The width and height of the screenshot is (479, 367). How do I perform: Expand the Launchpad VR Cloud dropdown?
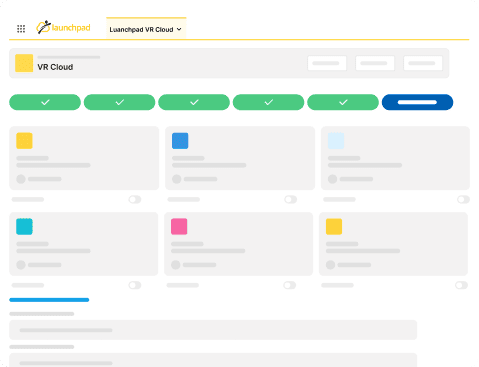[x=146, y=29]
